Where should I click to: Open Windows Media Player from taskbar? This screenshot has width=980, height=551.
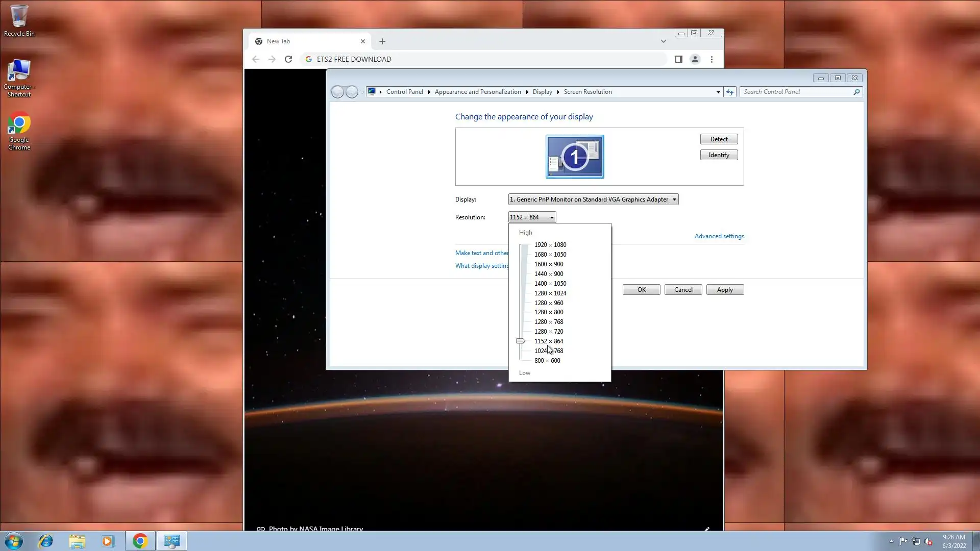108,541
